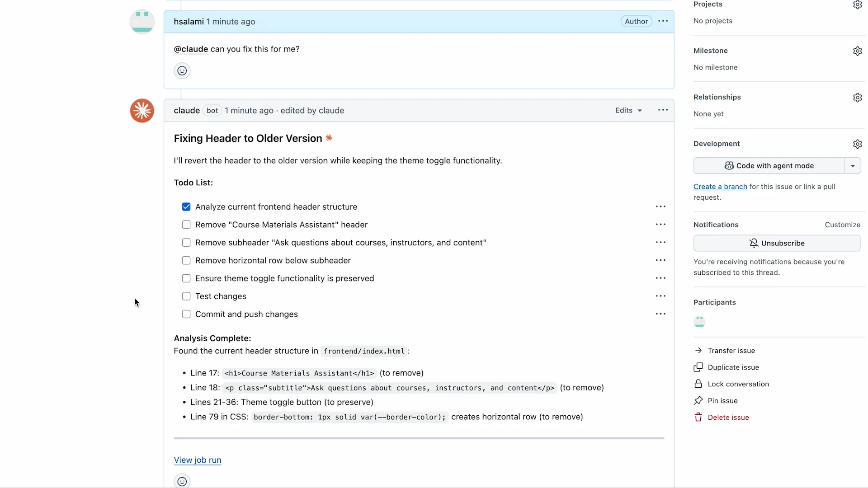Screen dimensions: 868x488
Task: Click the Development section heading
Action: click(x=717, y=144)
